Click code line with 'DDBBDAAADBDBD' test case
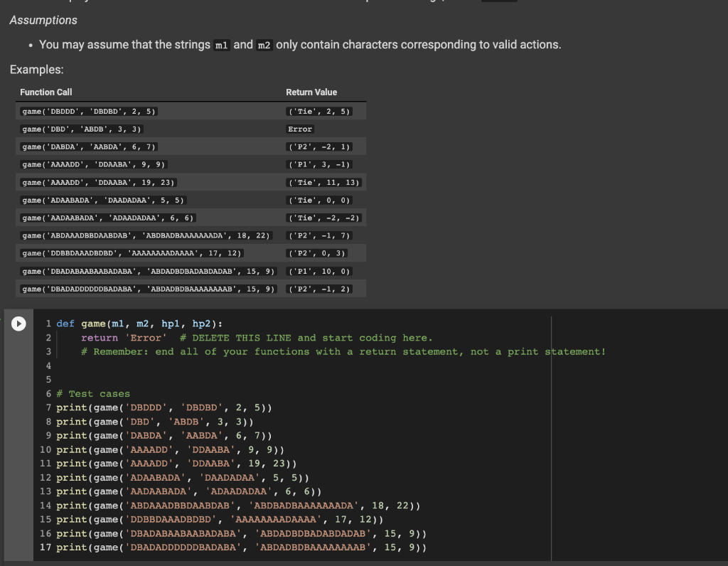Viewport: 728px width, 566px height. pos(220,519)
